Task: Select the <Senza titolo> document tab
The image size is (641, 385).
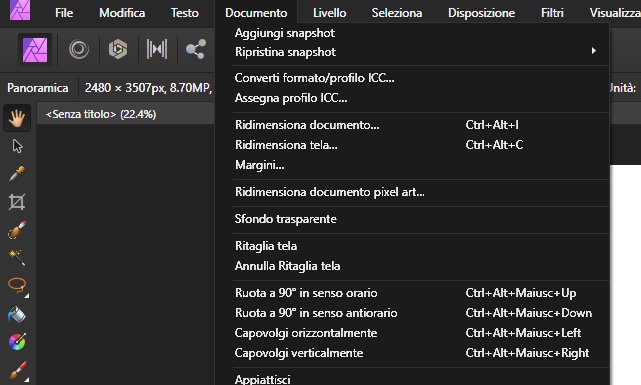Action: coord(101,114)
